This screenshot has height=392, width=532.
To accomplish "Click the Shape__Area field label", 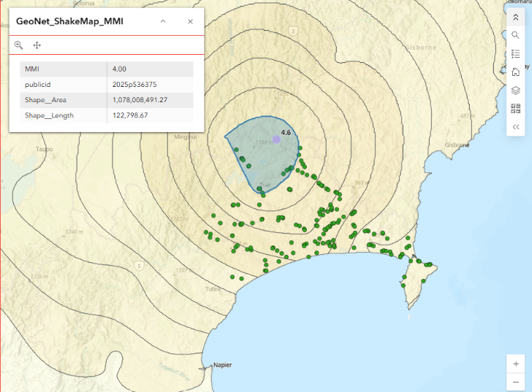I will [45, 100].
